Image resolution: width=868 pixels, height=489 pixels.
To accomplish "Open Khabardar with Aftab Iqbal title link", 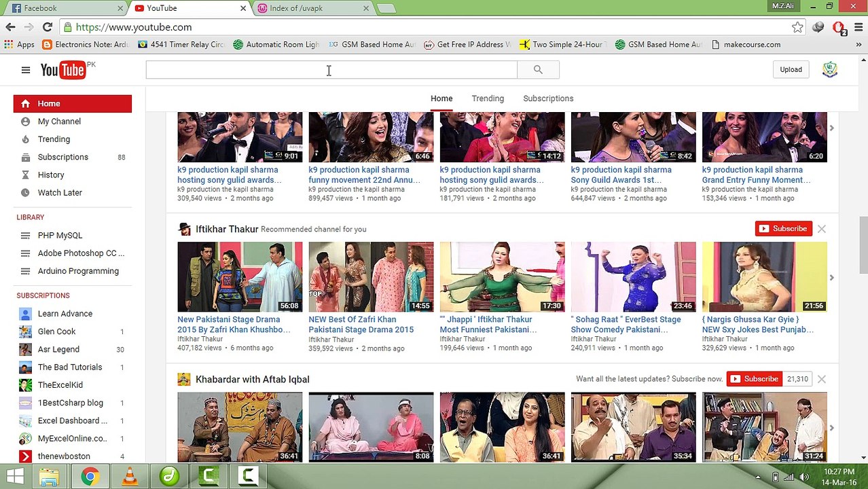I will pos(253,379).
